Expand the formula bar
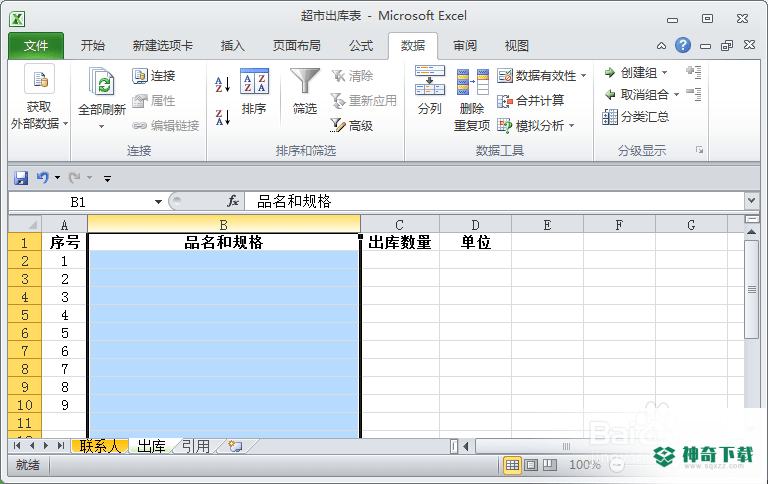 point(752,200)
